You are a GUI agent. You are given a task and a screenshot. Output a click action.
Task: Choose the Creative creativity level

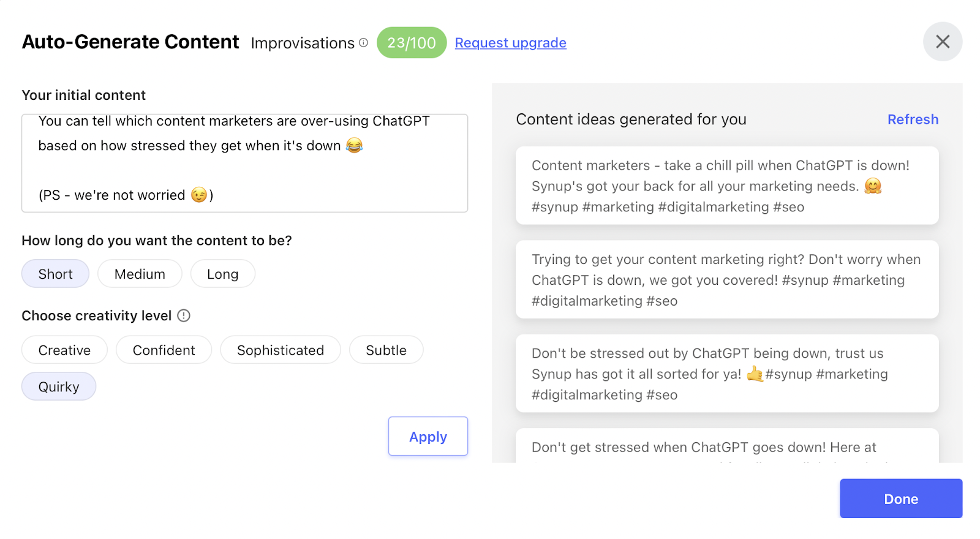click(64, 350)
